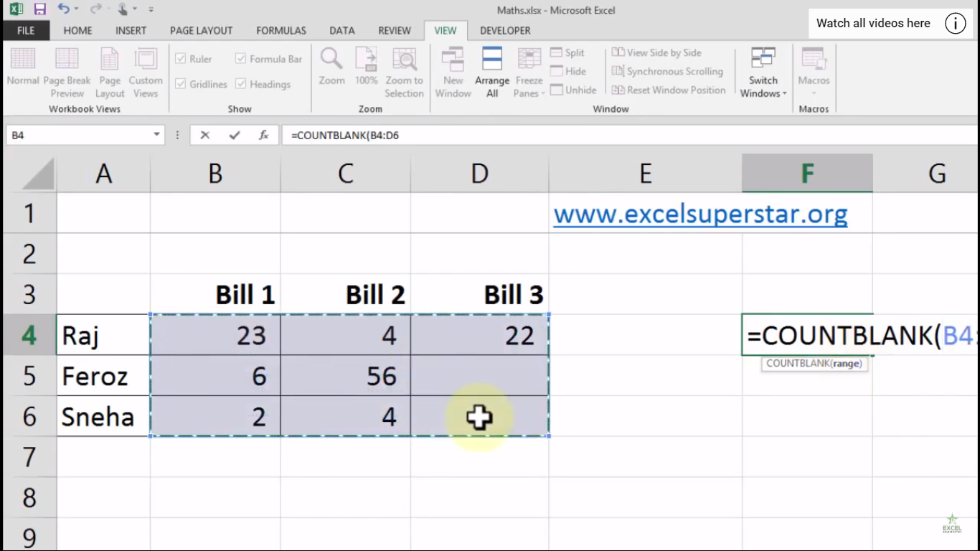980x551 pixels.
Task: Undo the last action
Action: pos(63,9)
